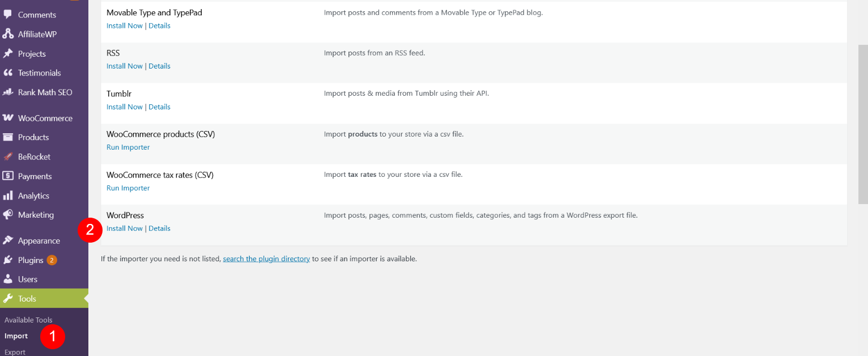Click the 'WordPress' importer title text
The width and height of the screenshot is (868, 356).
coord(125,215)
